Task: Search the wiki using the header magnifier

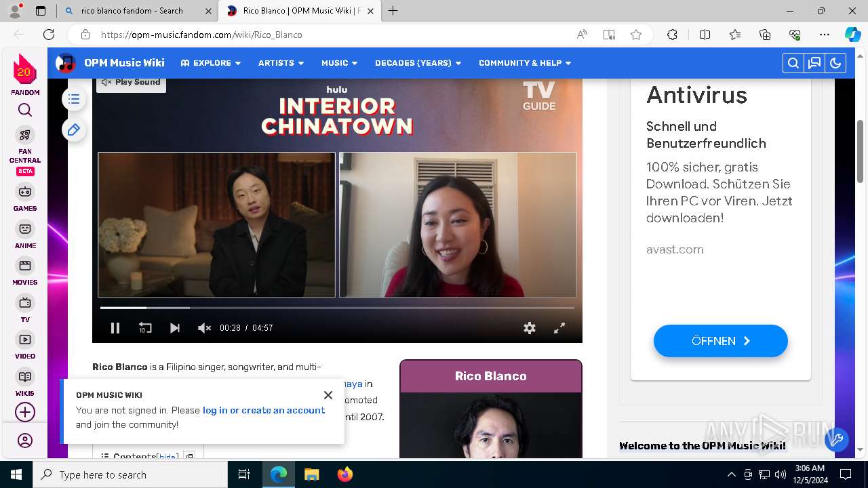Action: pos(793,63)
